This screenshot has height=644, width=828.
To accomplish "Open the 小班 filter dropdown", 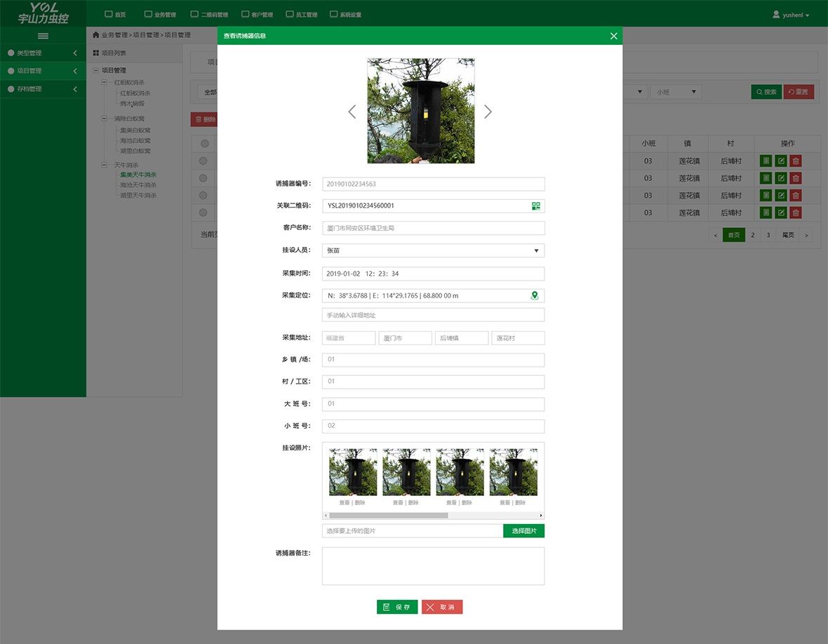I will click(x=676, y=92).
